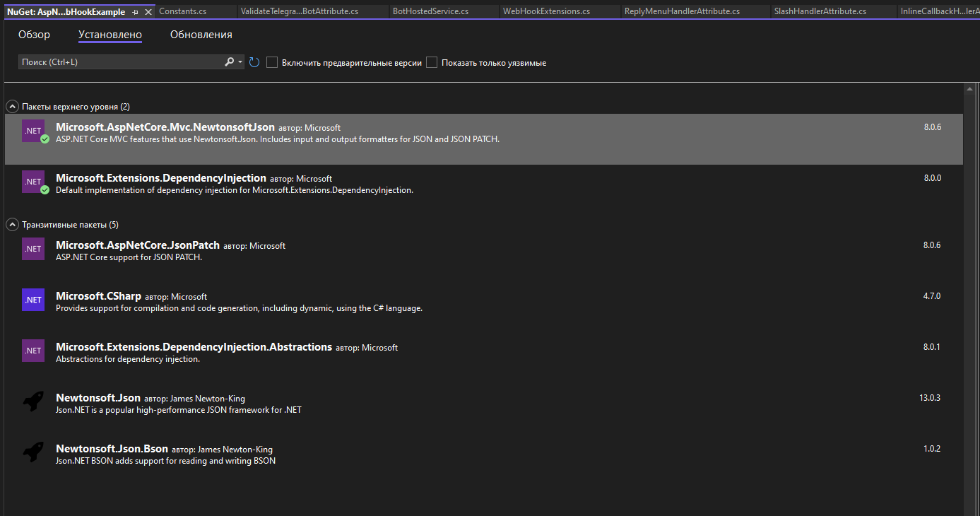
Task: Select the Newtonsoft.Json.Bson package name
Action: coord(112,449)
